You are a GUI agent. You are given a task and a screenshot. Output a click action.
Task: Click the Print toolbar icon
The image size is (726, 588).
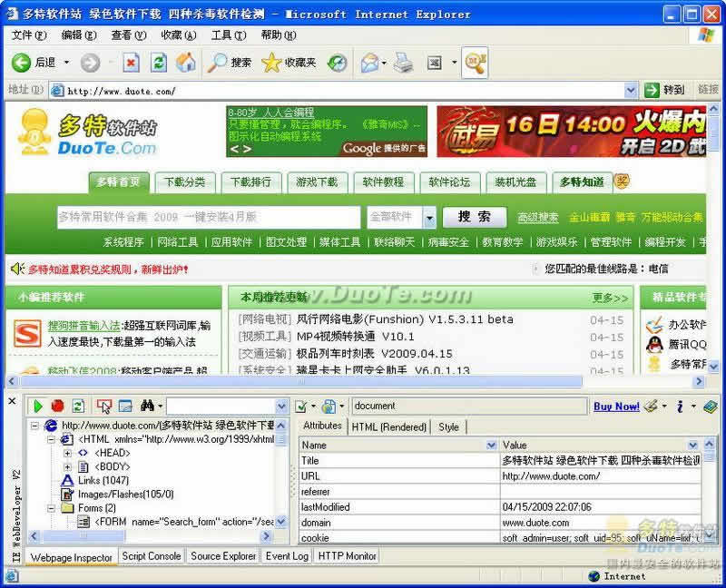403,63
